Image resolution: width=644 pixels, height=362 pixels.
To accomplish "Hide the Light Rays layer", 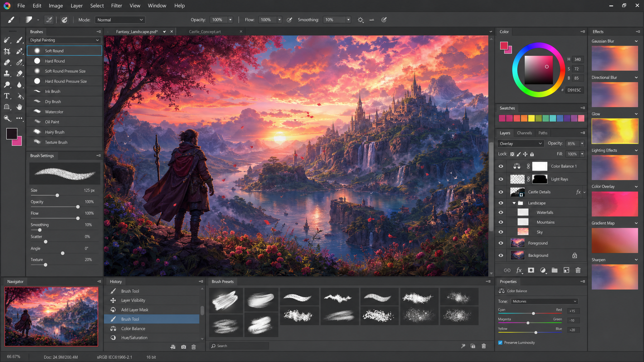I will pyautogui.click(x=501, y=179).
